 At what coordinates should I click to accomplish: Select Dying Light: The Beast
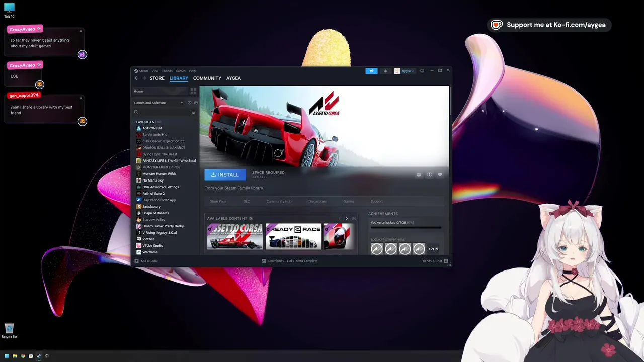(x=159, y=154)
